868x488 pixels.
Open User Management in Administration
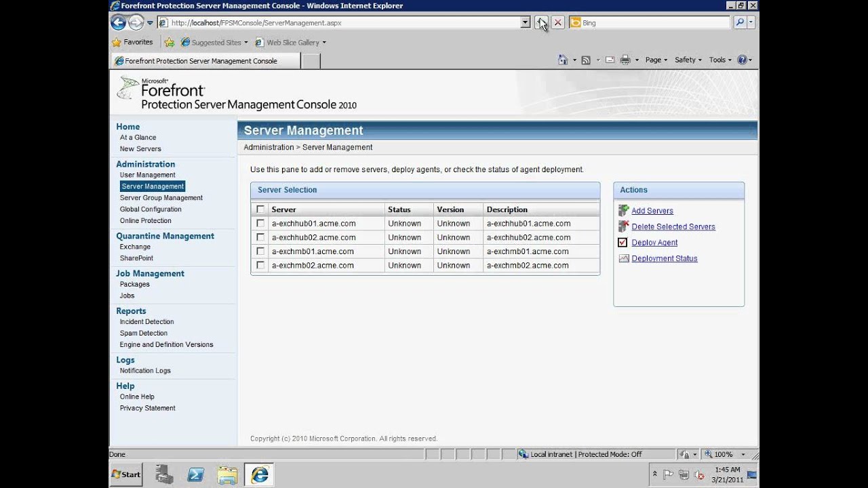click(x=148, y=175)
